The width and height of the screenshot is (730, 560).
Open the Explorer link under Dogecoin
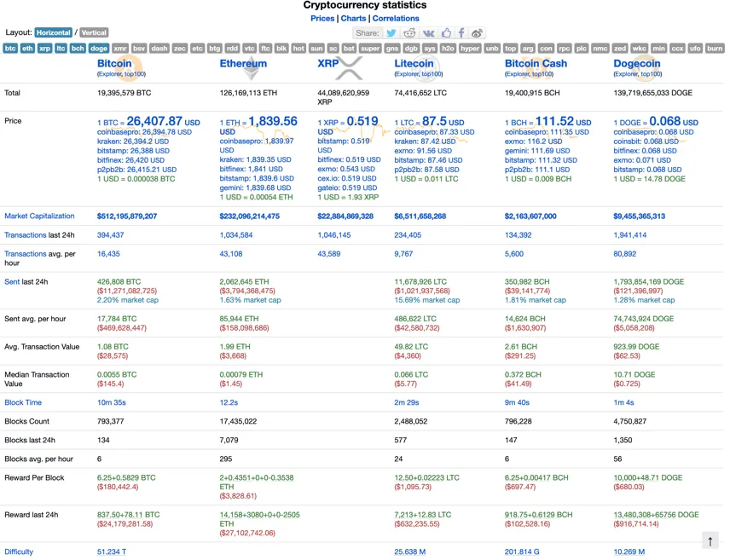[627, 74]
